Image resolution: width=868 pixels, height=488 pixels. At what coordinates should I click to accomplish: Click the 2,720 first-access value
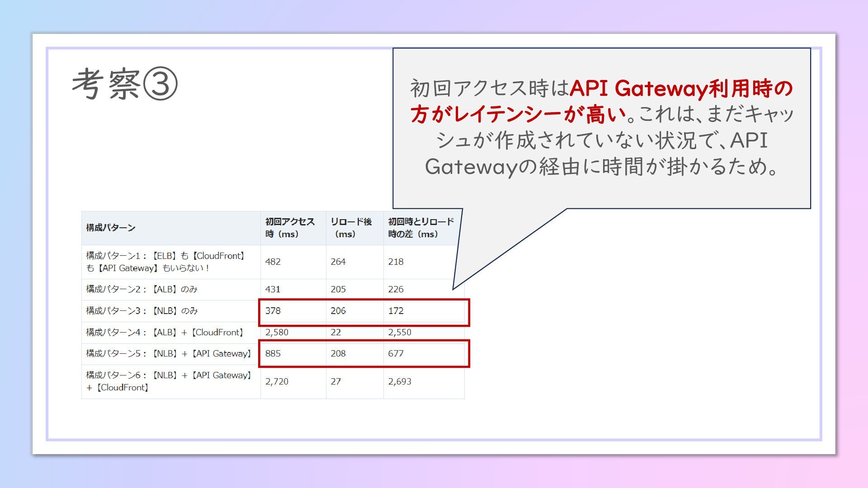click(x=277, y=381)
